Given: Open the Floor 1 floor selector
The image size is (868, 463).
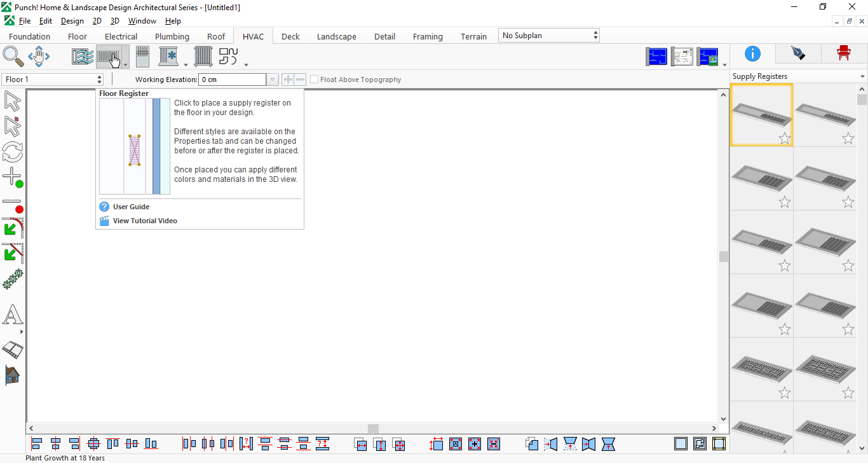Looking at the screenshot, I should pos(53,79).
